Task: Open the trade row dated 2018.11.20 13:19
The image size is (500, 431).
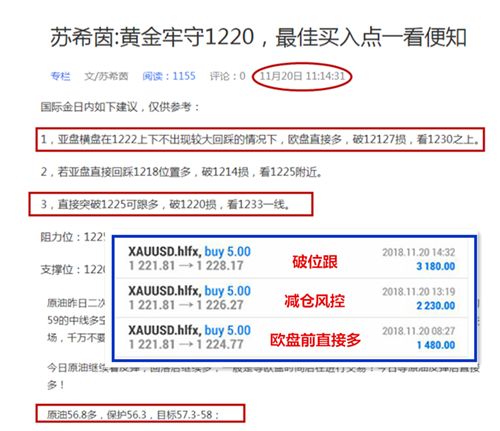Action: coord(293,298)
